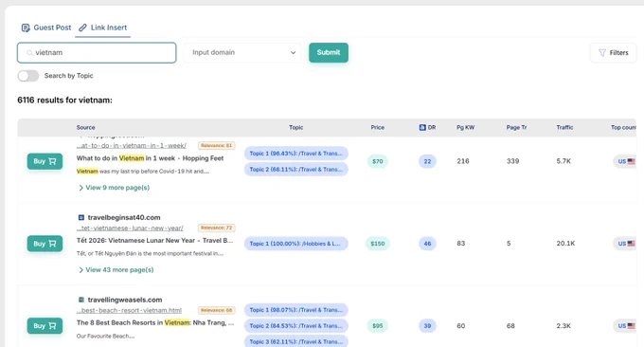Screen dimensions: 644x347
Task: Click the DR 22 badge
Action: coord(427,161)
